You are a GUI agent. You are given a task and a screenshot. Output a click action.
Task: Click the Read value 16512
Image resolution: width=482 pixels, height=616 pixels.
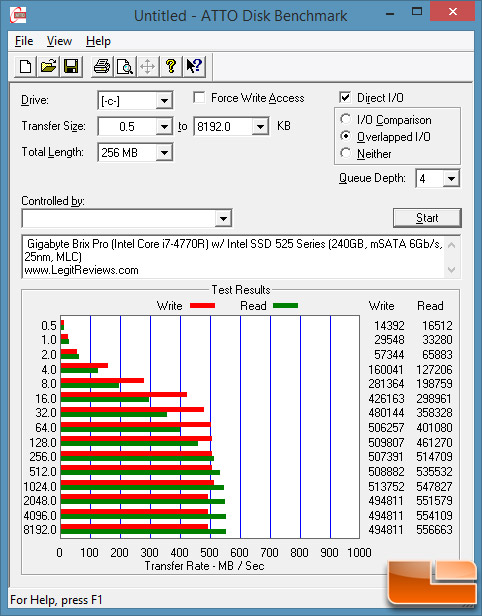click(x=437, y=326)
